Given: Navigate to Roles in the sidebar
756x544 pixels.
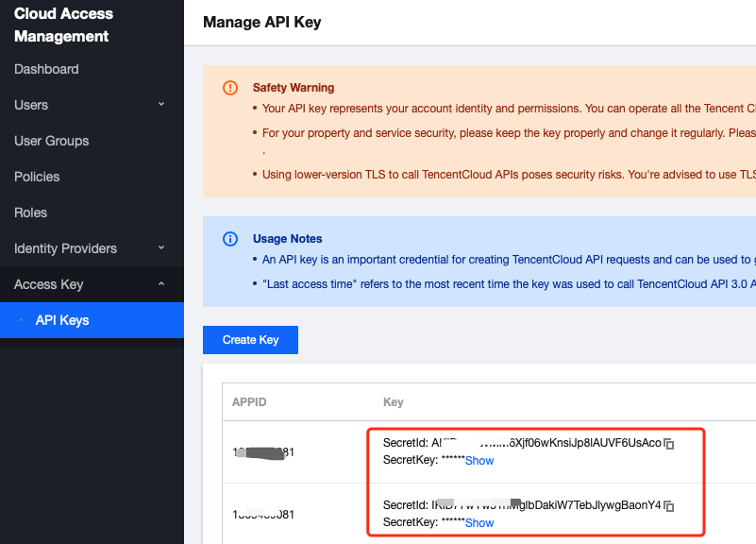Looking at the screenshot, I should 30,212.
